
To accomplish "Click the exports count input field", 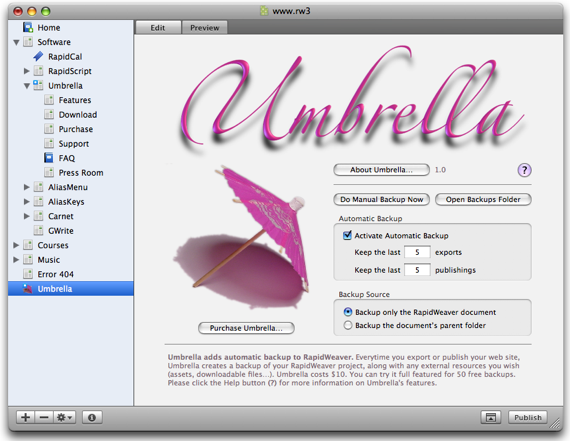I will point(417,252).
